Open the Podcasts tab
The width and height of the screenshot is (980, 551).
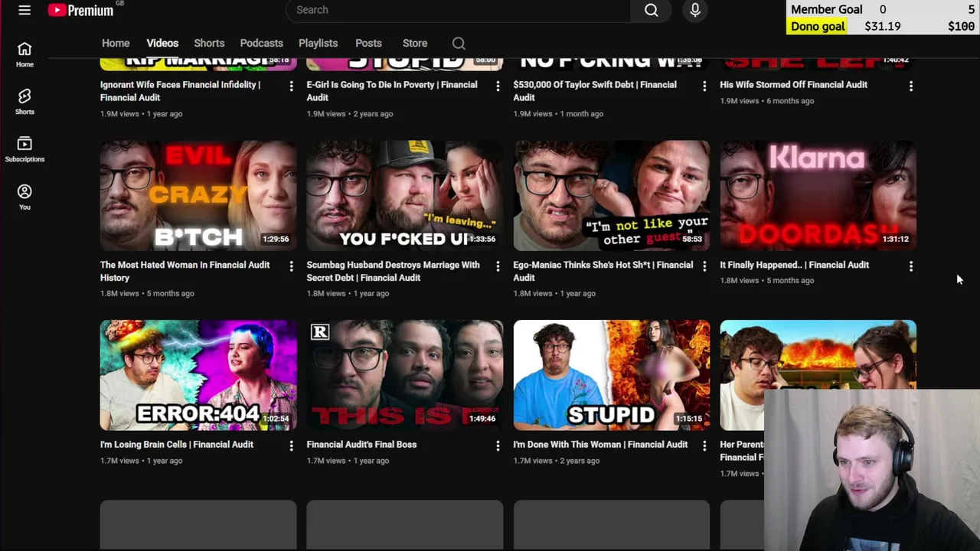261,44
